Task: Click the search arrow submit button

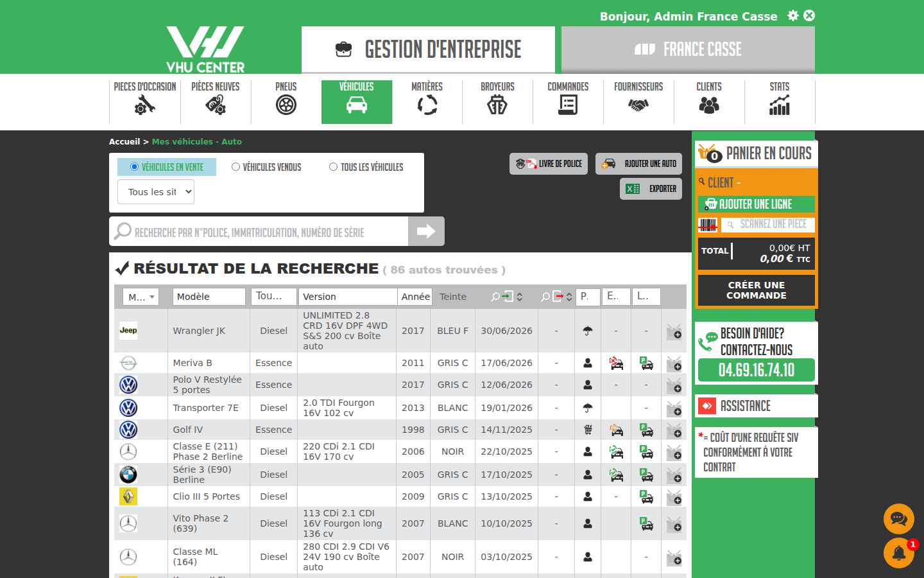Action: click(x=426, y=231)
